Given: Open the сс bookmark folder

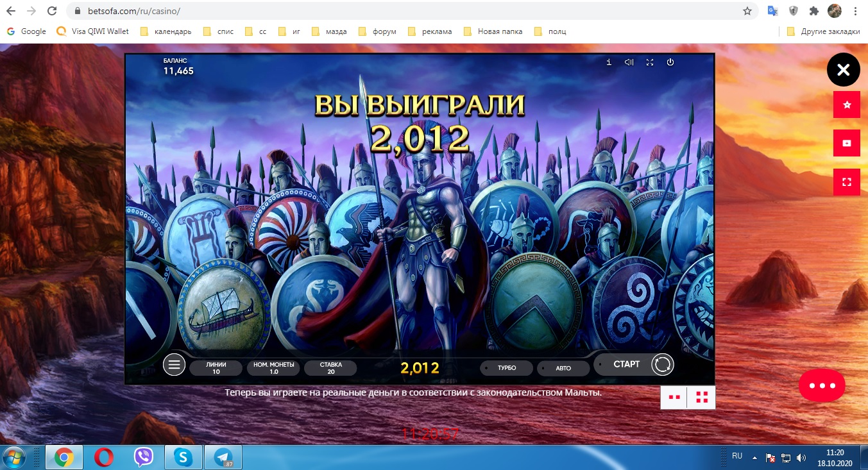Looking at the screenshot, I should (x=255, y=31).
